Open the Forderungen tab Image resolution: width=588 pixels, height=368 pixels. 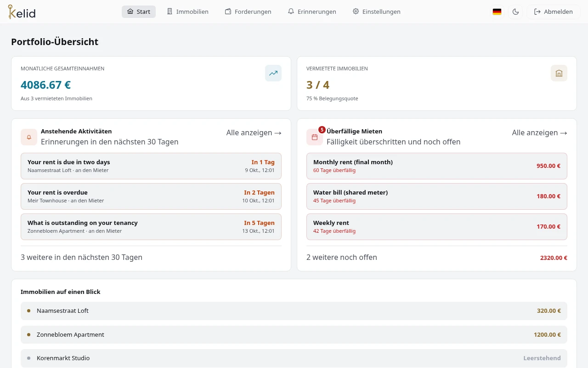[248, 11]
